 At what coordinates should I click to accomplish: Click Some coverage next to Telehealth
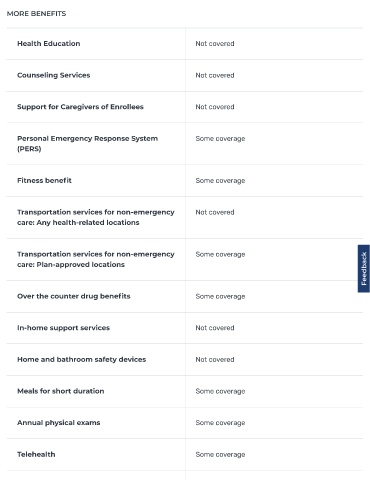[x=220, y=455]
